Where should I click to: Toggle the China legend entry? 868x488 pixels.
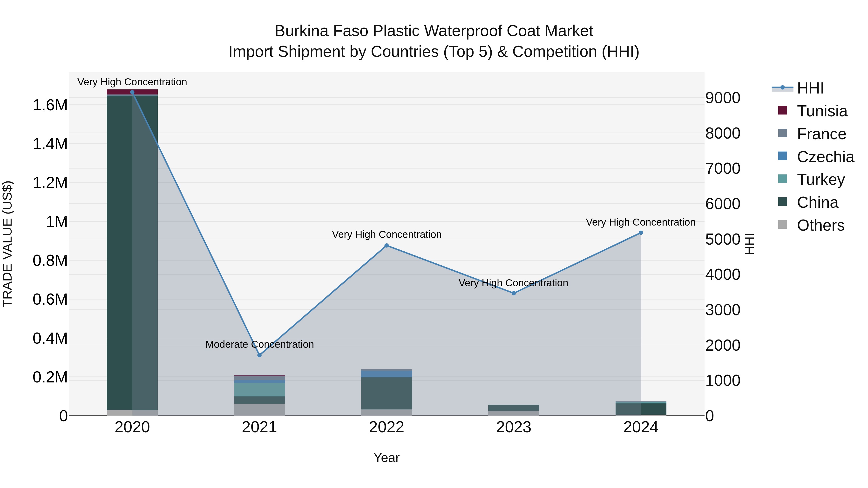808,202
